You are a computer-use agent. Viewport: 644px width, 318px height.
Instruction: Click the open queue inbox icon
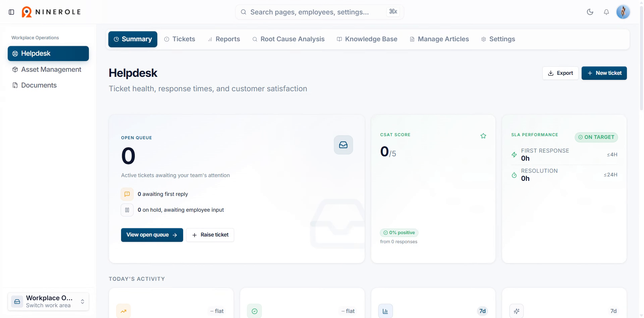(343, 145)
